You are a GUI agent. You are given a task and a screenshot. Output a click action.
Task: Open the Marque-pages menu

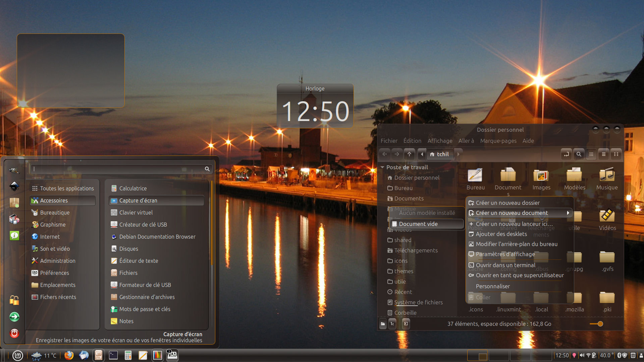point(498,141)
